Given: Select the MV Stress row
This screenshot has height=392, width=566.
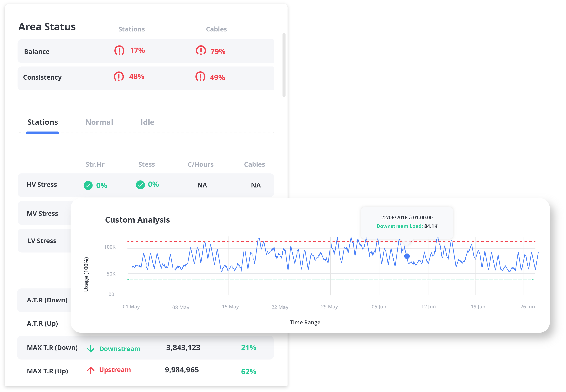Looking at the screenshot, I should (42, 213).
